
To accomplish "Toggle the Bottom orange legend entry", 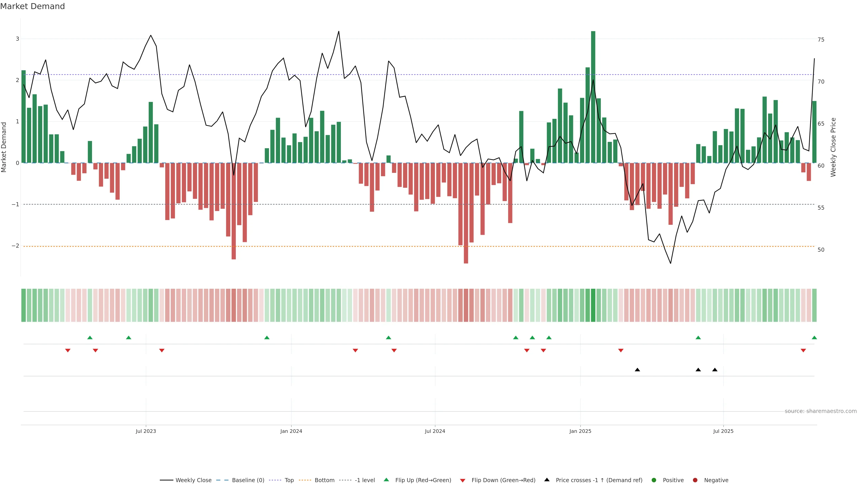I will 305,480.
